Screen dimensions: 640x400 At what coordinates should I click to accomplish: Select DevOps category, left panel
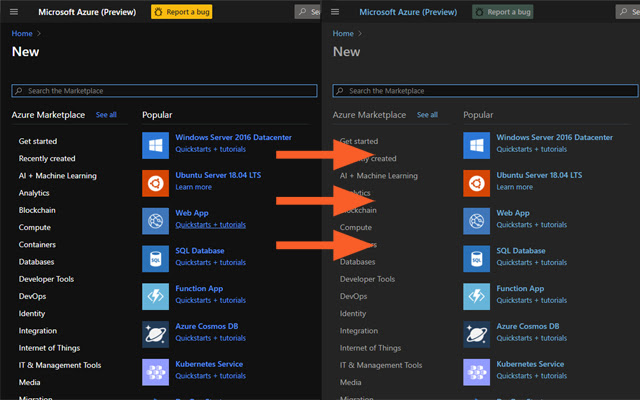click(x=32, y=296)
